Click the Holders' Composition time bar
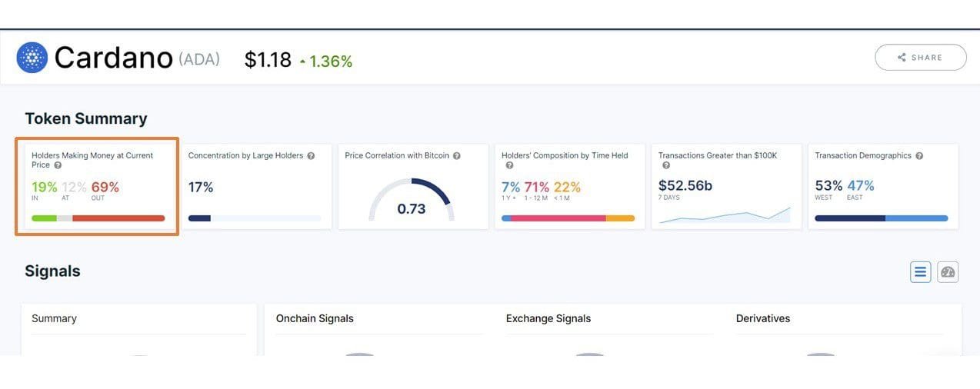Viewport: 980px width, 389px height. pos(568,218)
